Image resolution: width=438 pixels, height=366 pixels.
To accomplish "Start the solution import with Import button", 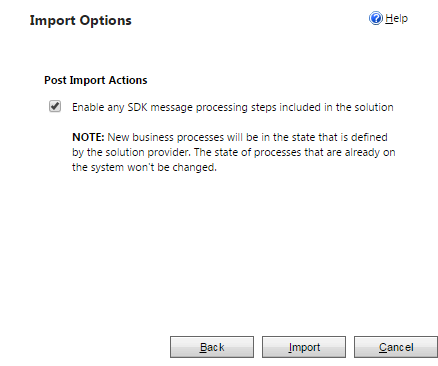I will click(304, 347).
